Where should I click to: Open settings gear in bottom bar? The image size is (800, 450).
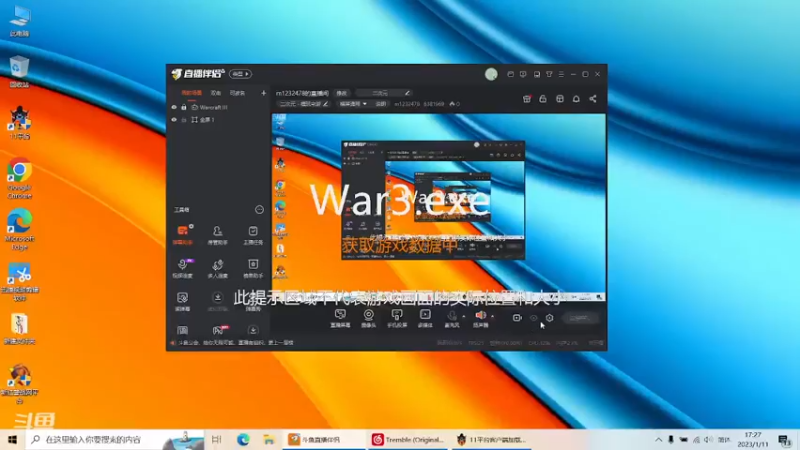[549, 318]
